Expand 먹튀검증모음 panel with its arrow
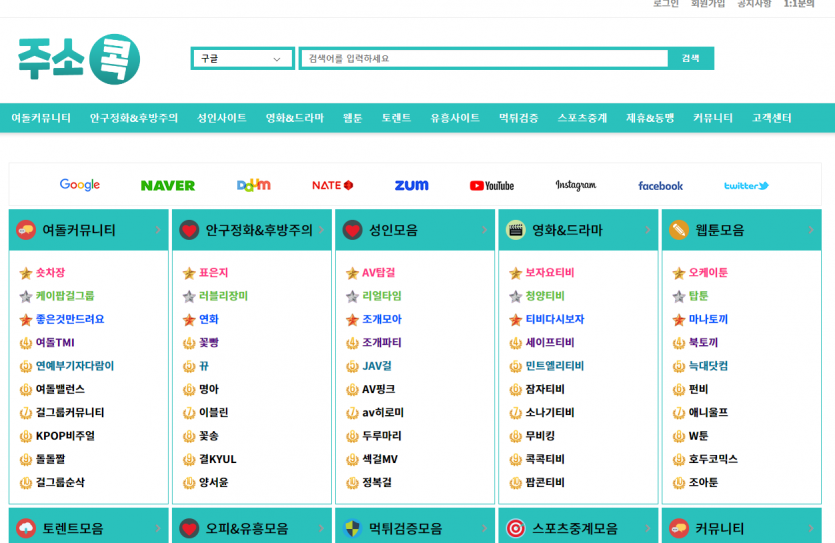The height and width of the screenshot is (543, 835). coord(485,528)
